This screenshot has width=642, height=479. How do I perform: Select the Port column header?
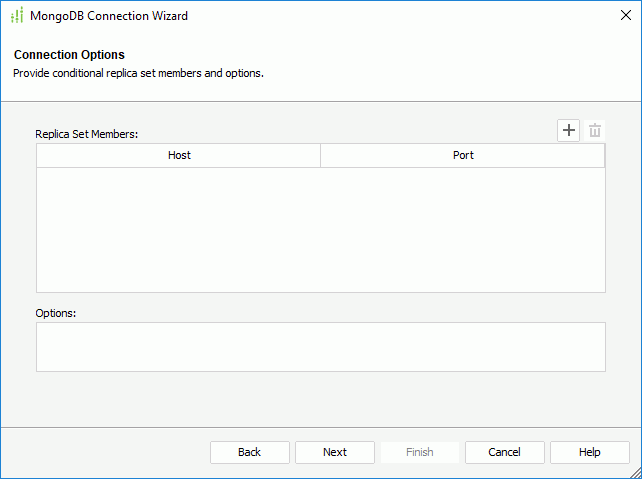point(463,156)
